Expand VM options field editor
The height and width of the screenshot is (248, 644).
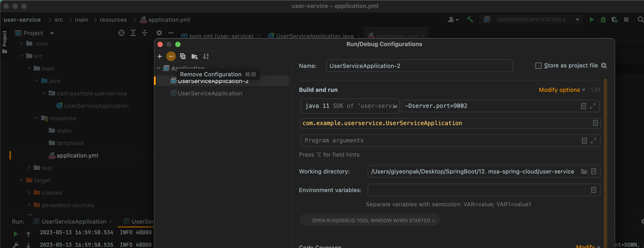tap(593, 106)
